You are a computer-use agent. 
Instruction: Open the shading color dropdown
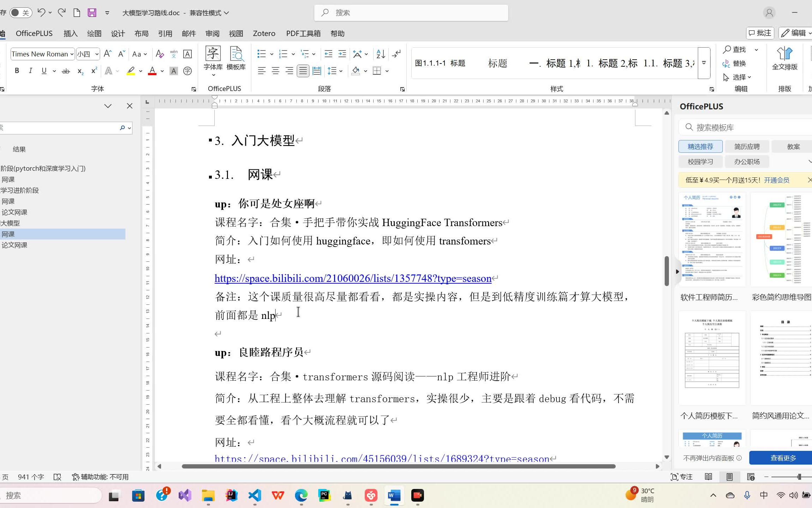click(365, 71)
